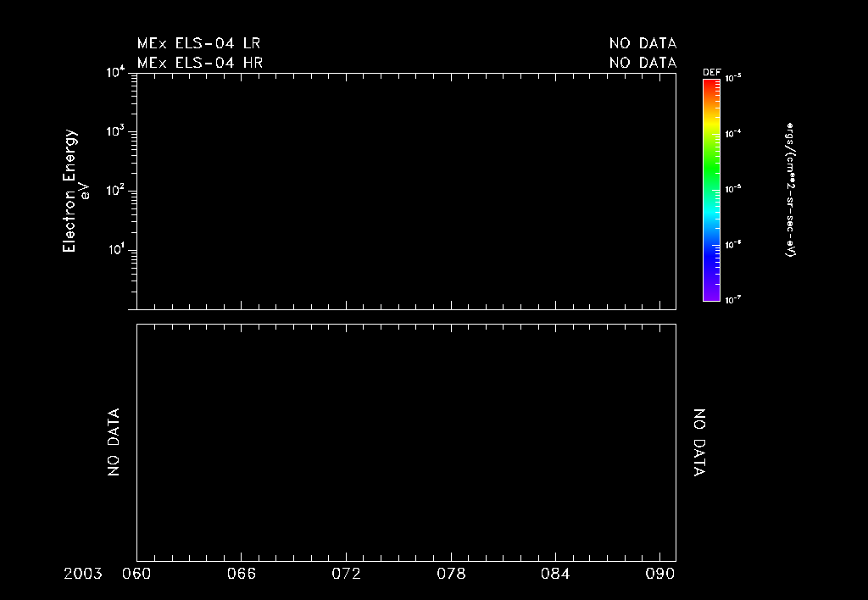Click the '072' day tick label

[346, 574]
